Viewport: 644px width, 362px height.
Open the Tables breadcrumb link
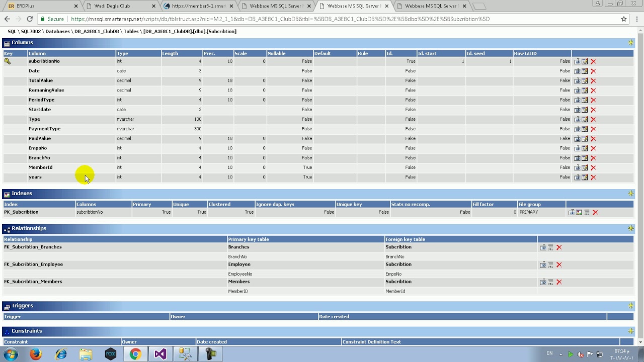[x=131, y=31]
